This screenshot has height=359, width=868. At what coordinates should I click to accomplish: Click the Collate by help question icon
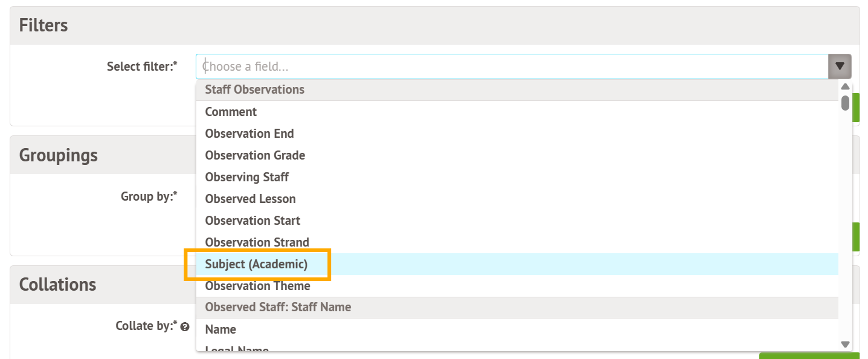click(185, 327)
